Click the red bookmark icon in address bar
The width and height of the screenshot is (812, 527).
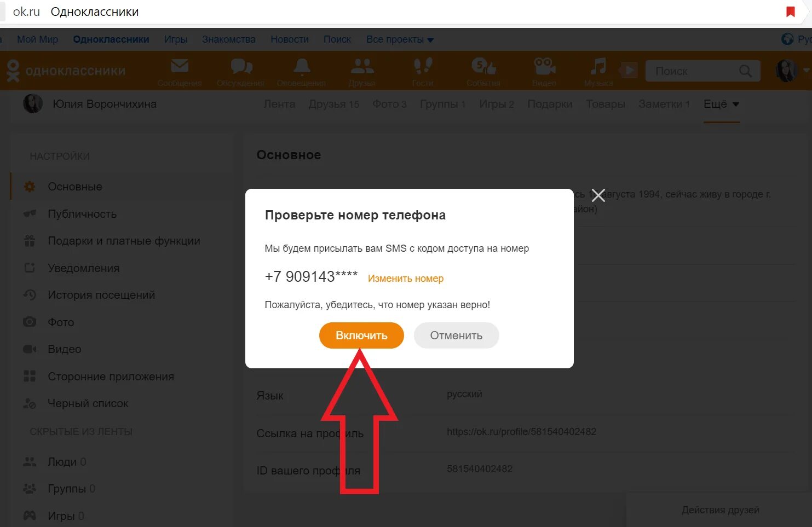click(790, 11)
